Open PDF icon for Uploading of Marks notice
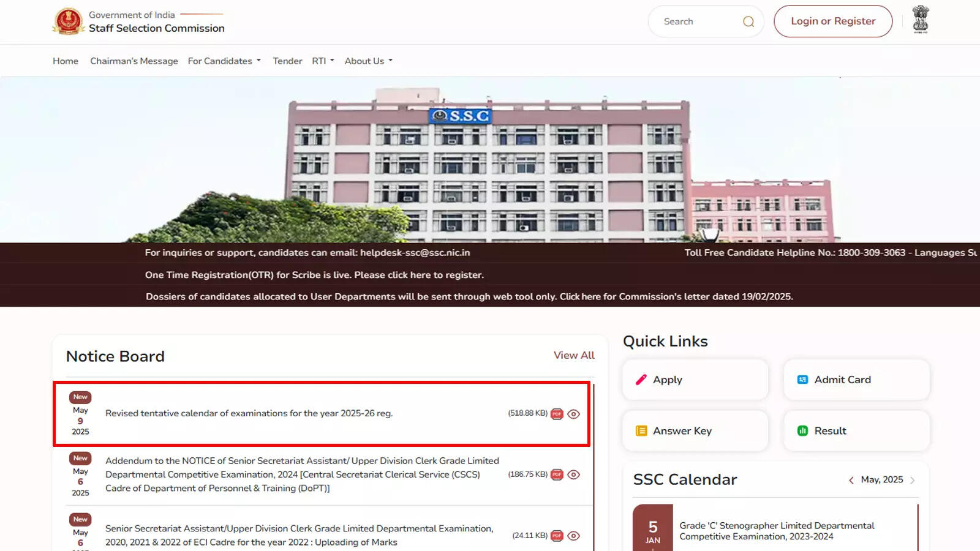The image size is (980, 551). point(557,536)
